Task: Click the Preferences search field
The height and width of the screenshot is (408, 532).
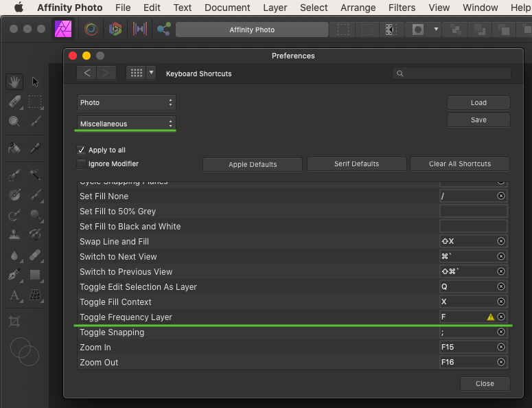Action: tap(451, 73)
